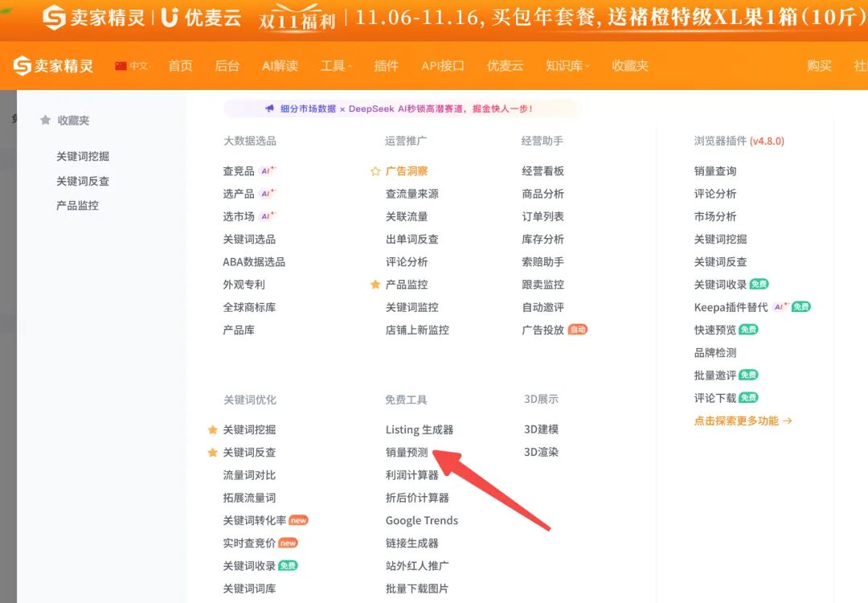
Task: Open 评论分析 under 运营推广
Action: (x=407, y=262)
